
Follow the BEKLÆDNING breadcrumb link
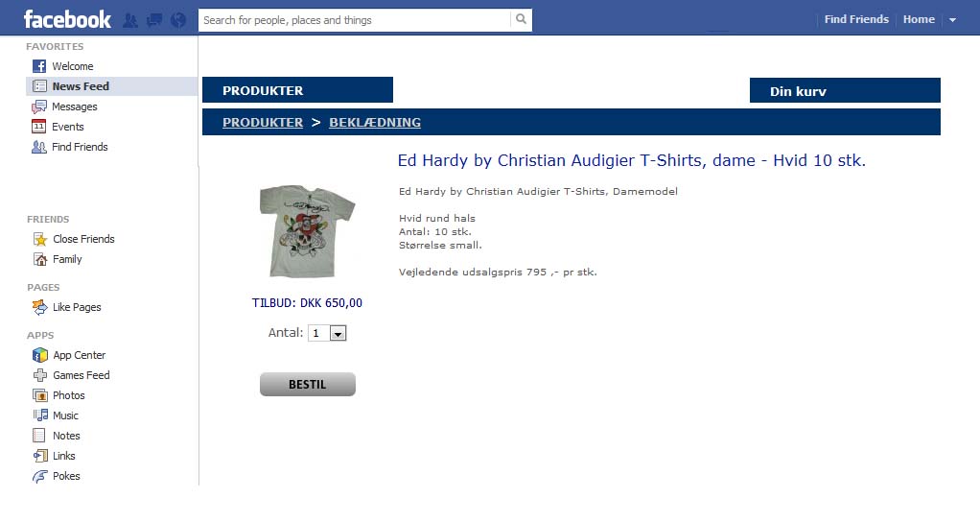pos(375,123)
